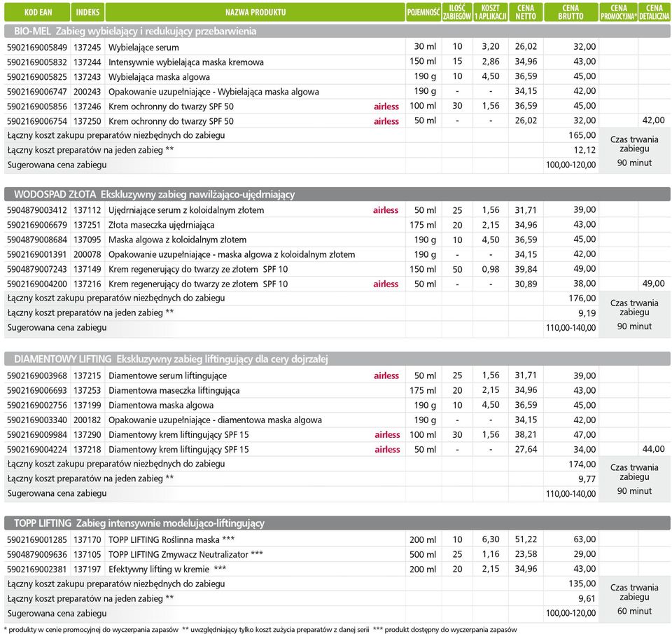Click product name Wybielające serum
The height and width of the screenshot is (634, 672).
pyautogui.click(x=143, y=47)
